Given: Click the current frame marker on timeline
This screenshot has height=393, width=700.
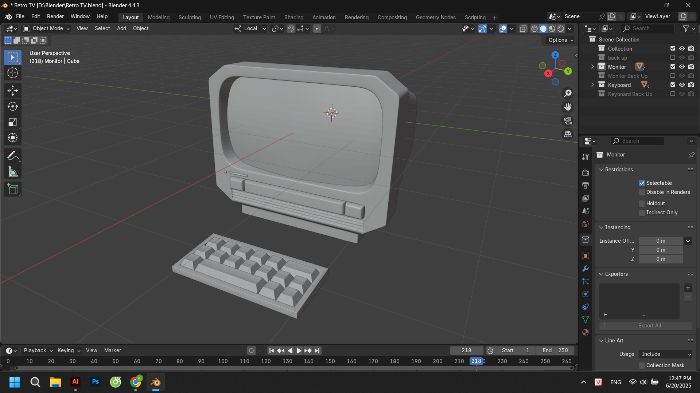Looking at the screenshot, I should [x=476, y=361].
